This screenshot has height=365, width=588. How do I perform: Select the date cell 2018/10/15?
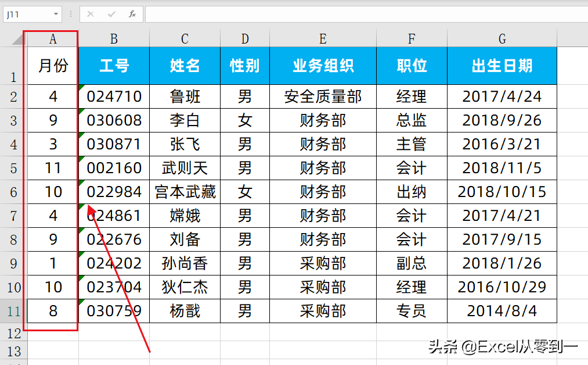502,192
